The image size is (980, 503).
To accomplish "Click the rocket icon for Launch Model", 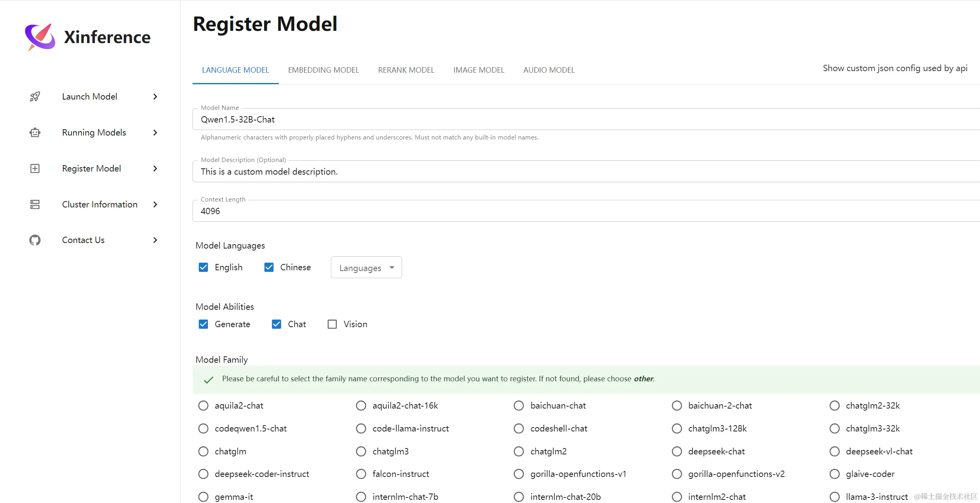I will pos(35,96).
